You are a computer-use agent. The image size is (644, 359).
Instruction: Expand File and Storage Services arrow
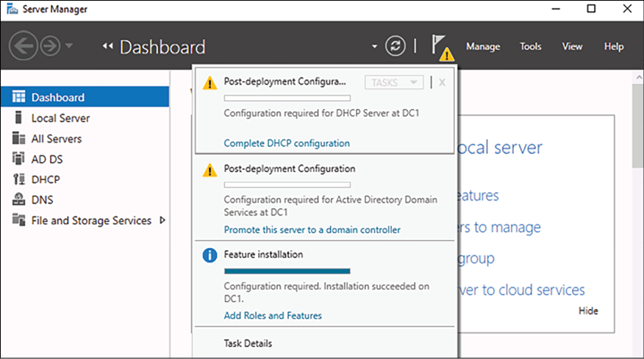pyautogui.click(x=162, y=220)
